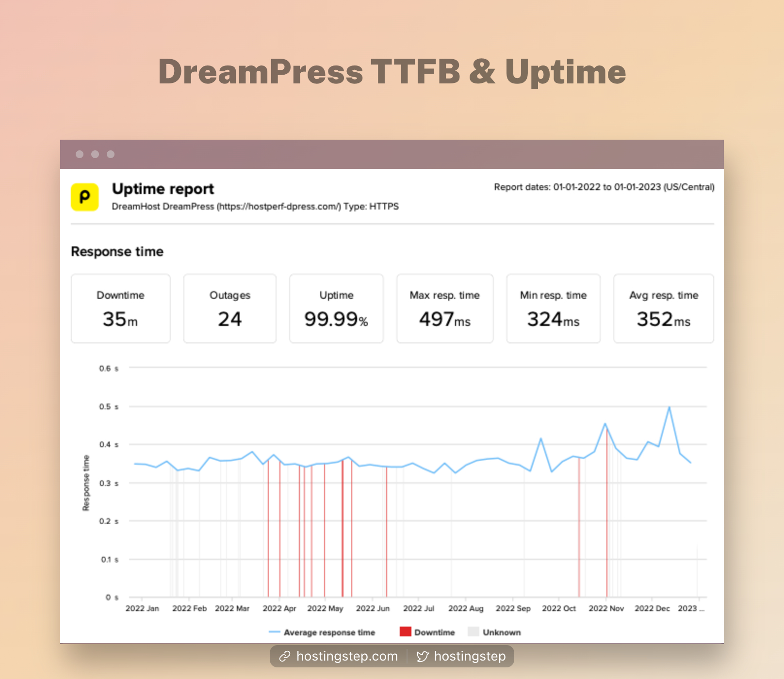784x679 pixels.
Task: Open the hostingstep Twitter handle
Action: (x=470, y=656)
